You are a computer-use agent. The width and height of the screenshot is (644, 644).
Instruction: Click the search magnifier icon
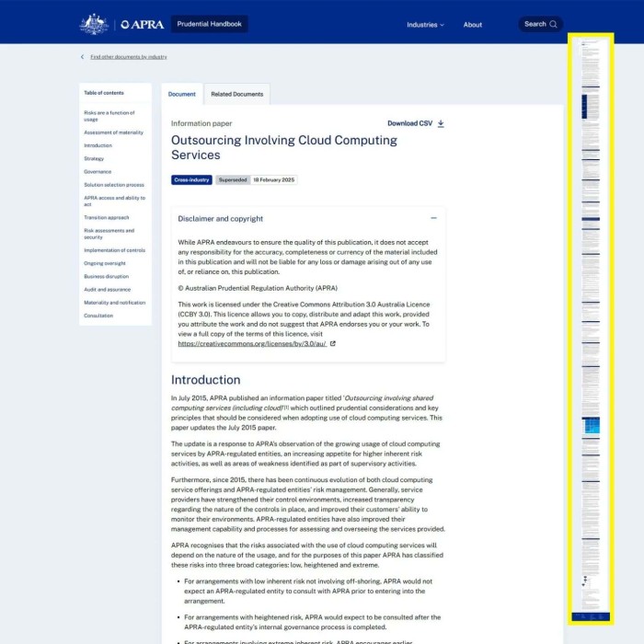click(553, 25)
